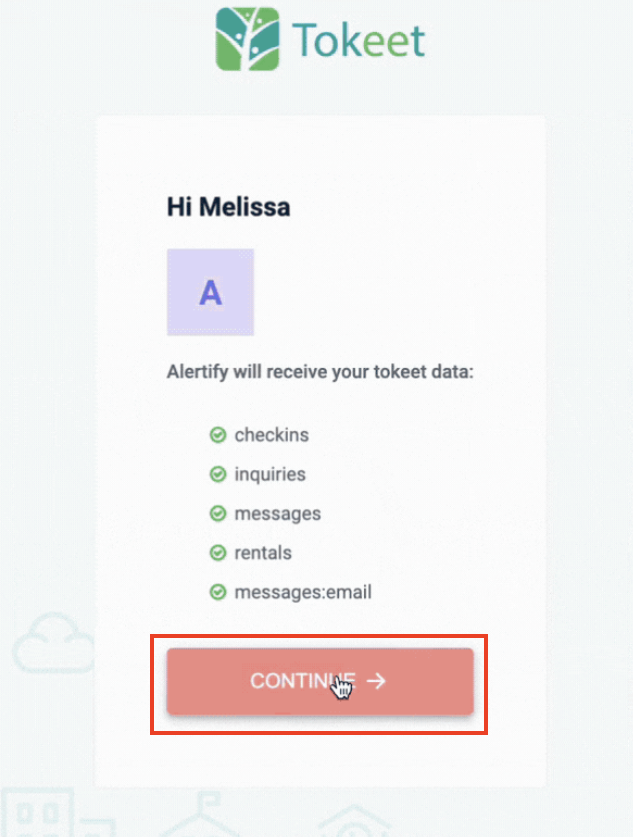633x837 pixels.
Task: Select the 'messages:email' permission label
Action: click(x=302, y=592)
